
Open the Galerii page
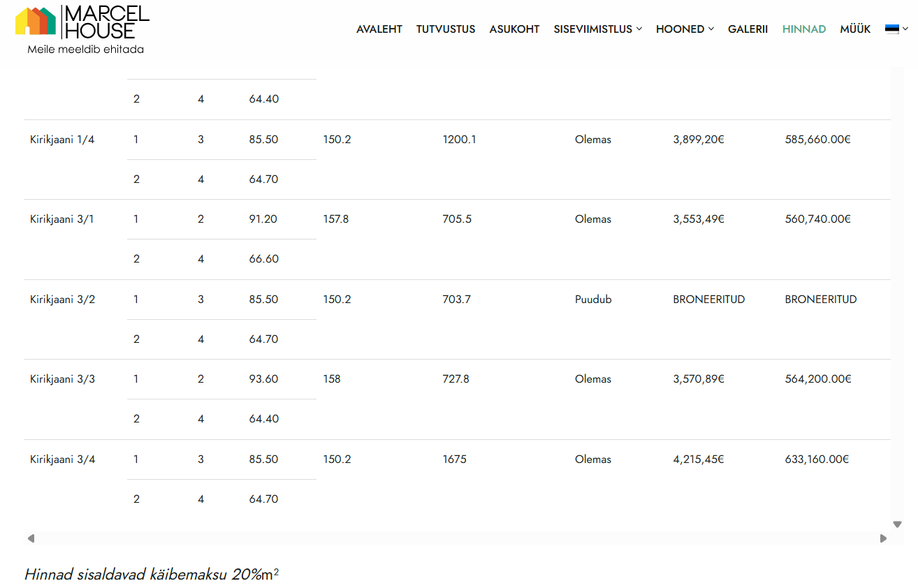(x=748, y=29)
